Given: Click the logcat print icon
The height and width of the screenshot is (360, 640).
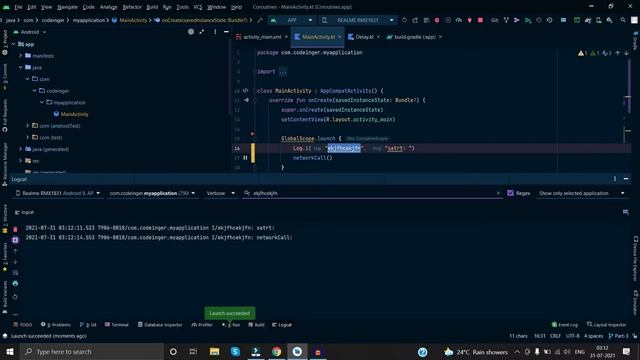Looking at the screenshot, I should (15, 283).
